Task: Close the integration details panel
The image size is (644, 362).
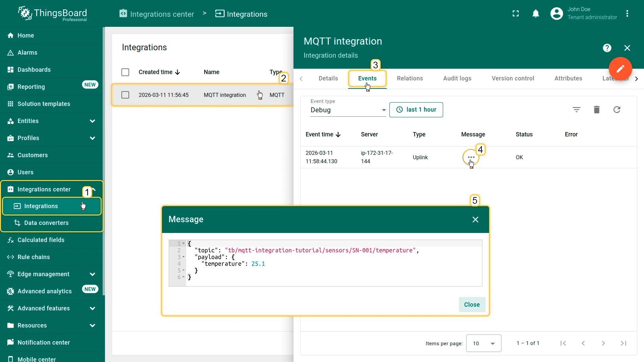Action: pos(627,48)
